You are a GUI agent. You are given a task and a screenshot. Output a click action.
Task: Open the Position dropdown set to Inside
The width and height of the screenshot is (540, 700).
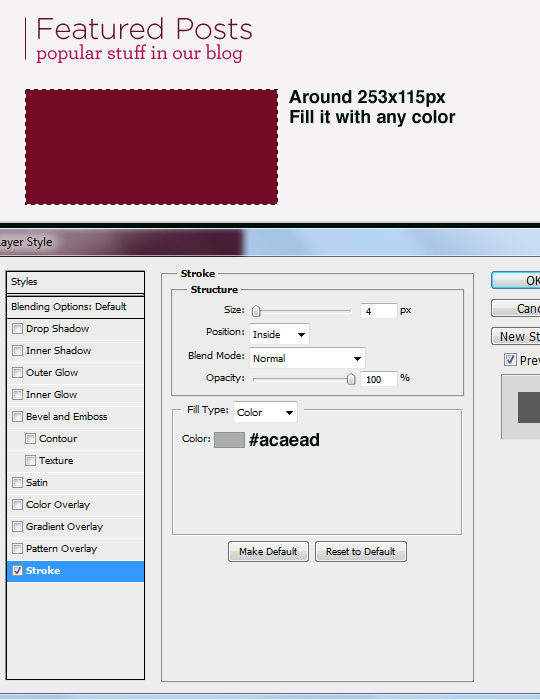point(279,334)
